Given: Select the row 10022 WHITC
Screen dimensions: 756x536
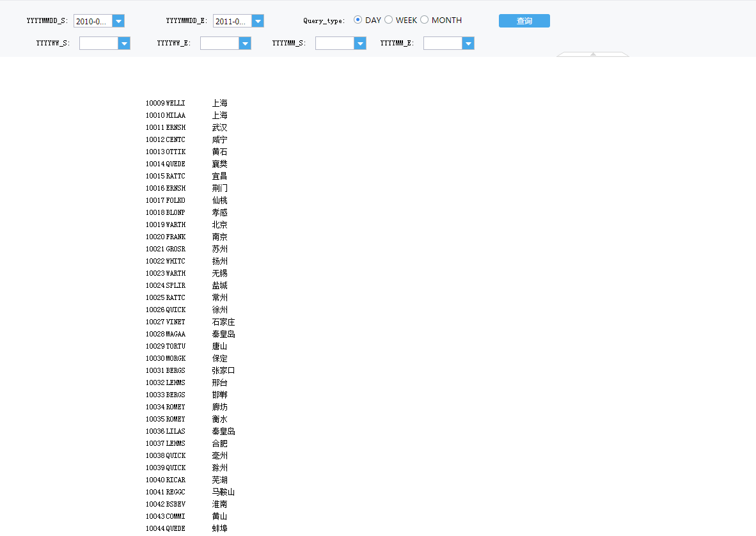Looking at the screenshot, I should [x=187, y=261].
